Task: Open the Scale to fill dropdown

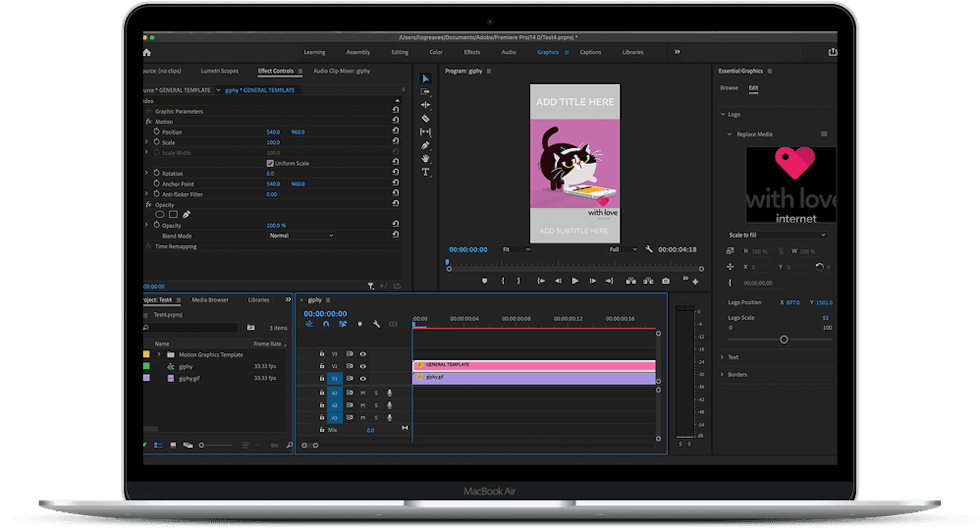Action: coord(776,234)
